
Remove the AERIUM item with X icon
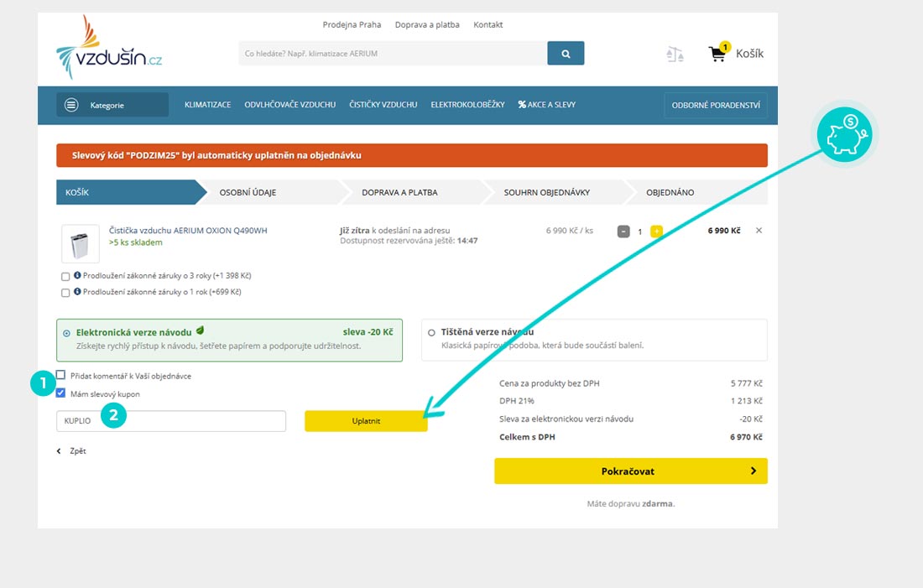759,231
